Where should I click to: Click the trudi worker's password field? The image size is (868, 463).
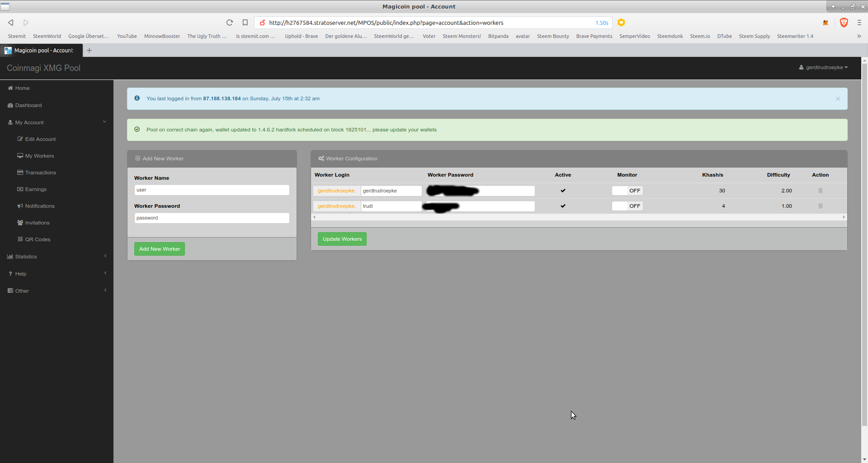[x=481, y=206]
